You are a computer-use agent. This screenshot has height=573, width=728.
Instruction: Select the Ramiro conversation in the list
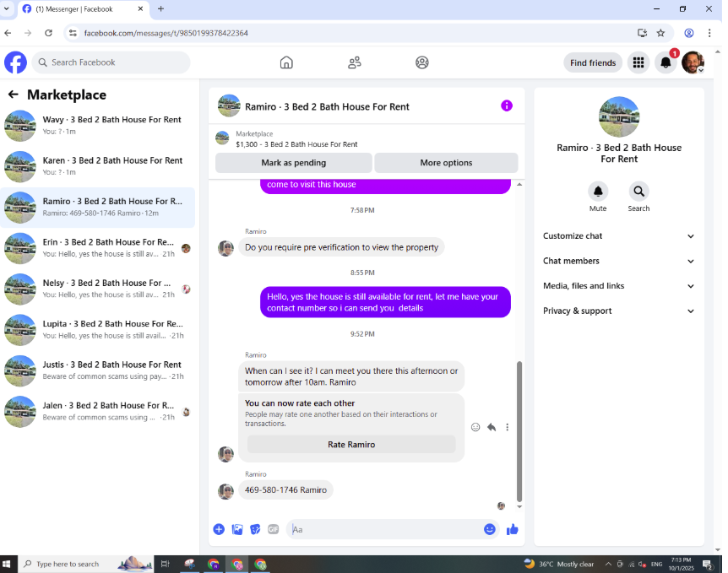97,207
